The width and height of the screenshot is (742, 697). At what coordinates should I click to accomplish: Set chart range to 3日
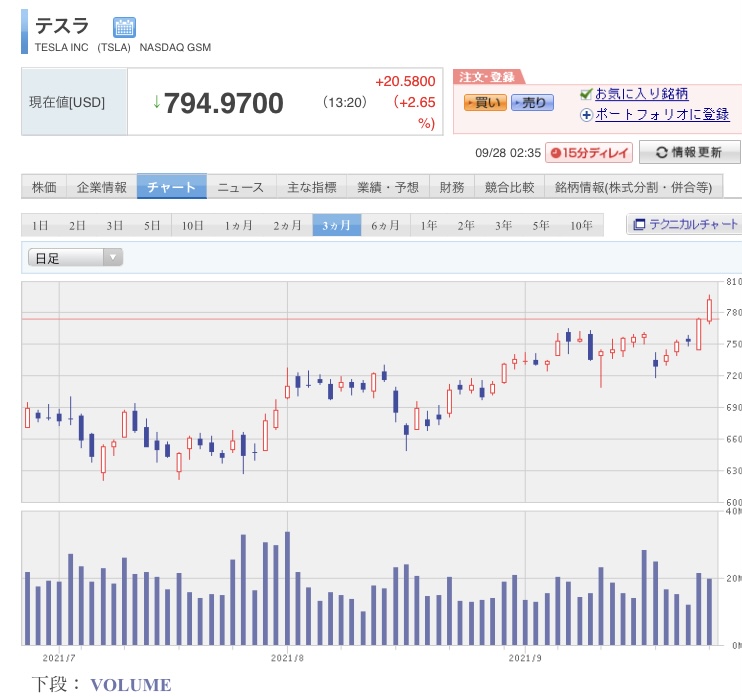pyautogui.click(x=115, y=225)
